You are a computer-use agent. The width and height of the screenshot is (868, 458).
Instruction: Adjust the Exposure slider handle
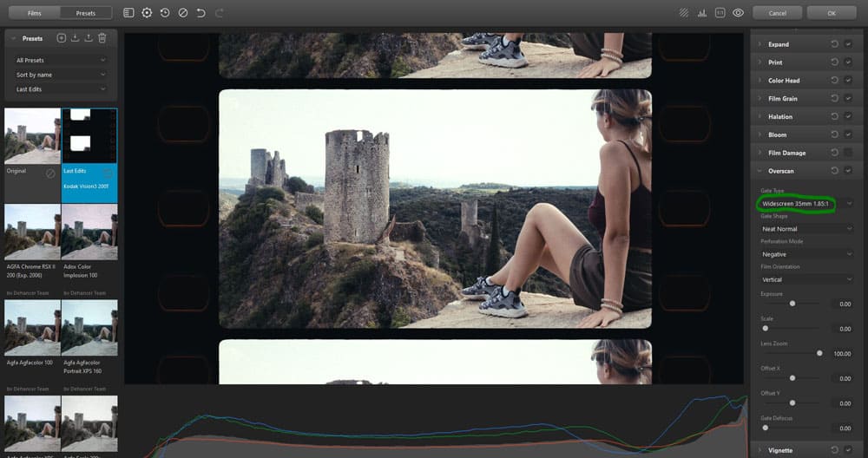792,304
